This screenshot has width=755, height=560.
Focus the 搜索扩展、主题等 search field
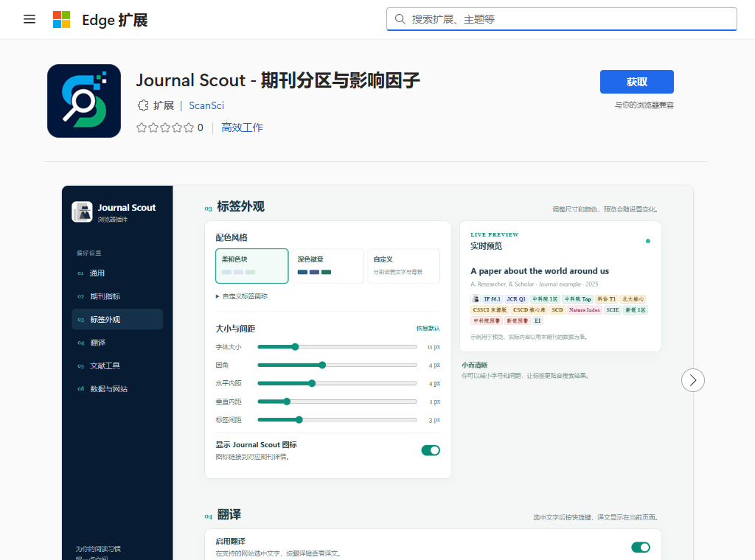click(x=561, y=19)
